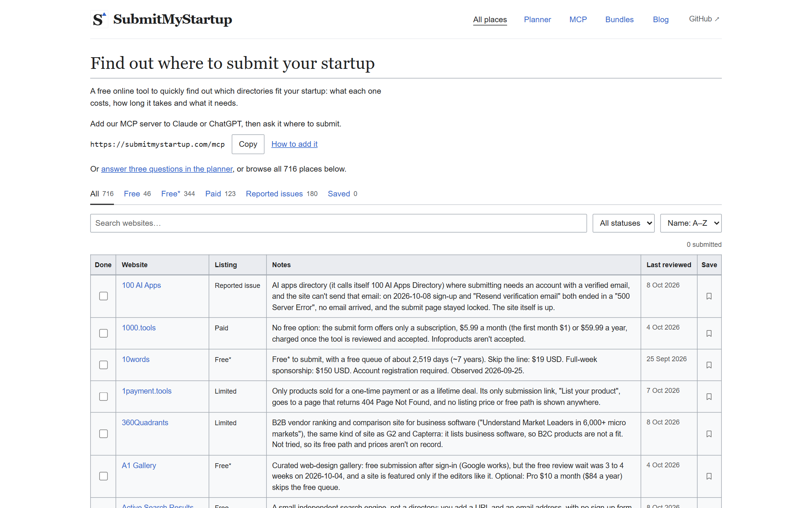Bookmark the 360Quadrants row
The height and width of the screenshot is (508, 812).
point(709,434)
